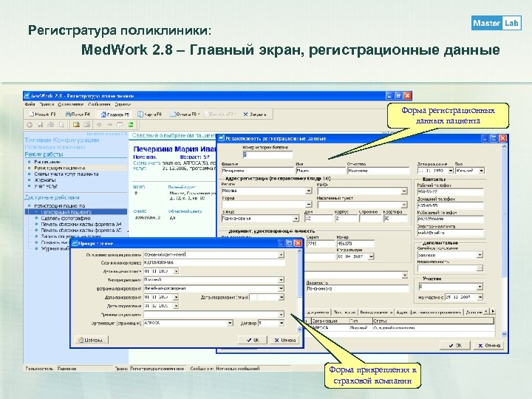Open the 'Улица' street dropdown
The image size is (532, 399).
296,219
